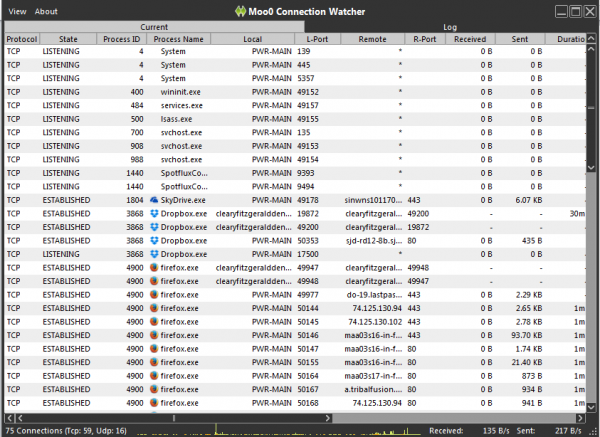Screen dimensions: 600x437
Task: Click Firefox icon in local port 50167 row
Action: (154, 390)
